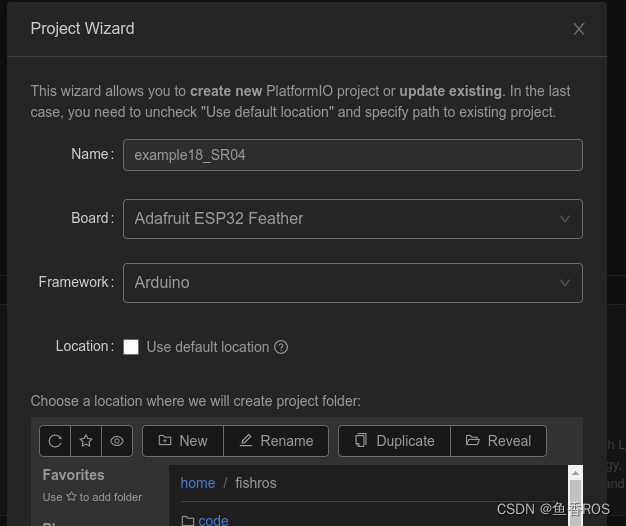Click the Reveal folder button

(499, 441)
